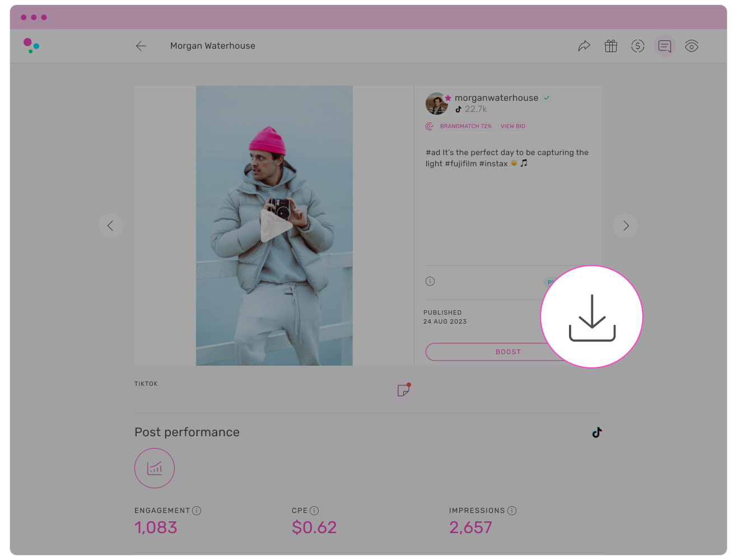The width and height of the screenshot is (737, 560).
Task: Open the gift box icon
Action: click(x=611, y=46)
